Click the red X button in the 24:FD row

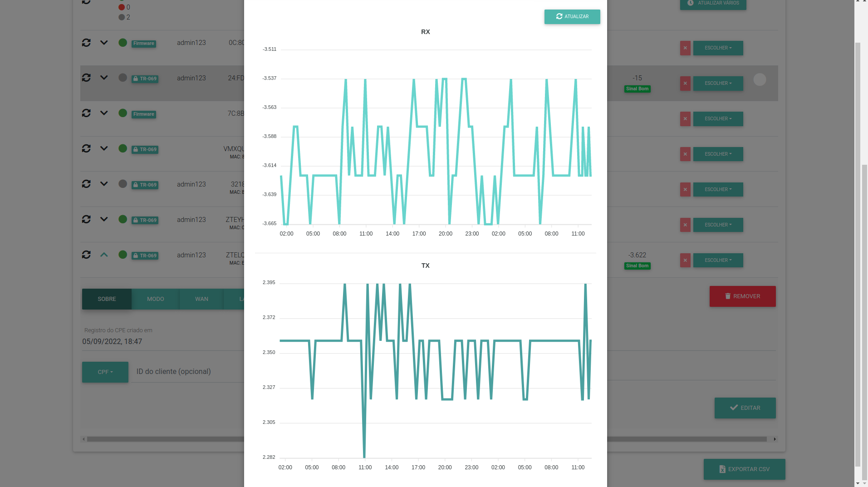(x=685, y=84)
